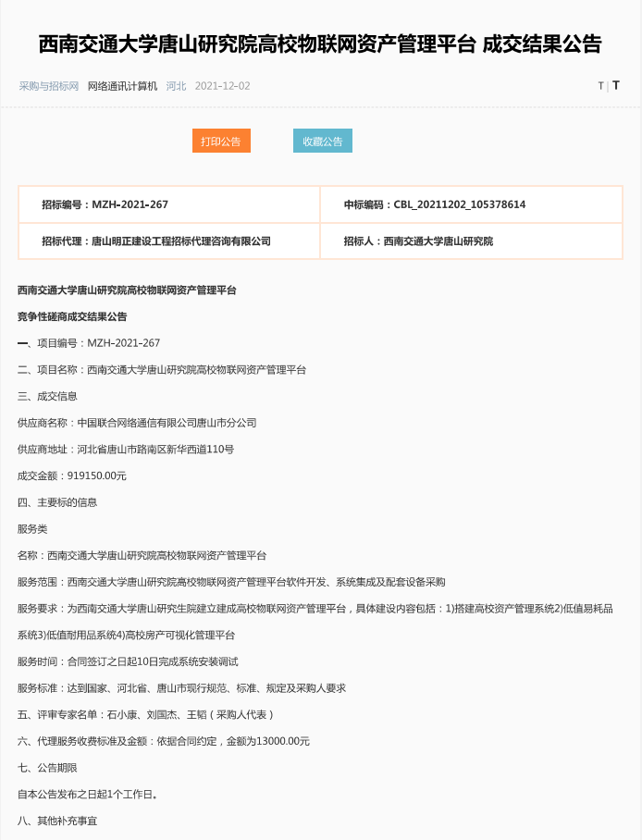Viewport: 642px width, 840px height.
Task: Click the 代理服务收费 13000.00元 line
Action: click(x=164, y=741)
